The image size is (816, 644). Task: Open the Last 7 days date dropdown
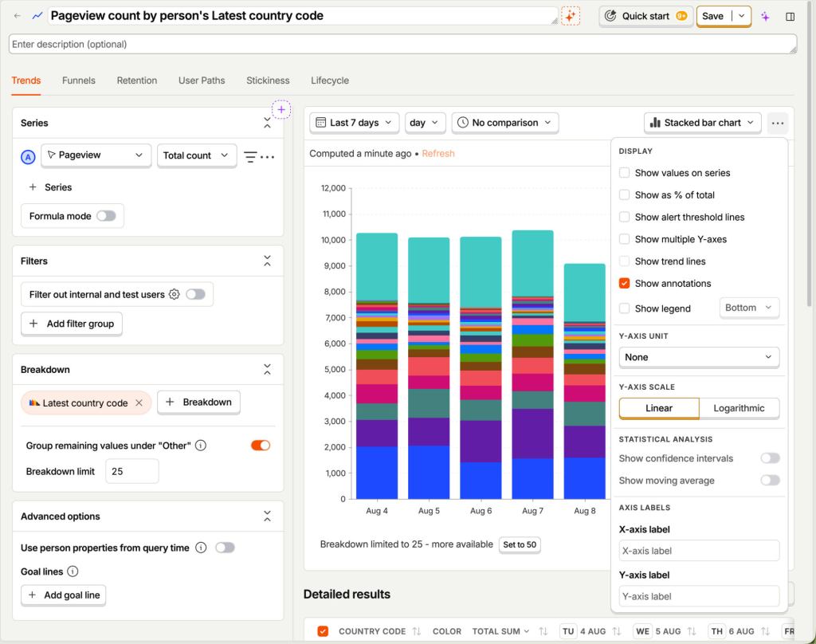pyautogui.click(x=355, y=123)
